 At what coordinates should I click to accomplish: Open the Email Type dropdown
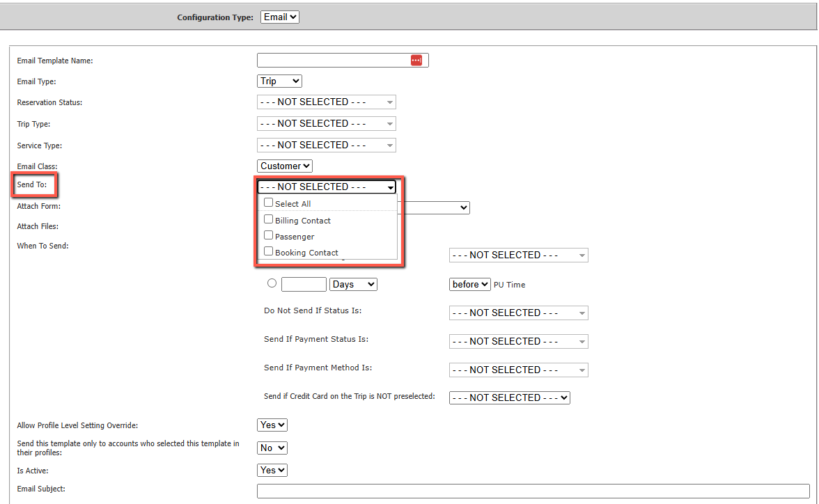coord(279,81)
